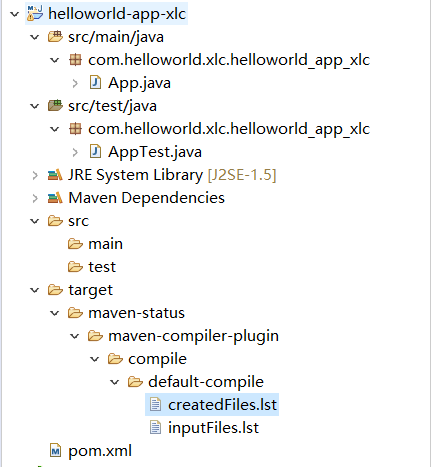Image resolution: width=431 pixels, height=467 pixels.
Task: Collapse the compile folder node
Action: point(94,359)
